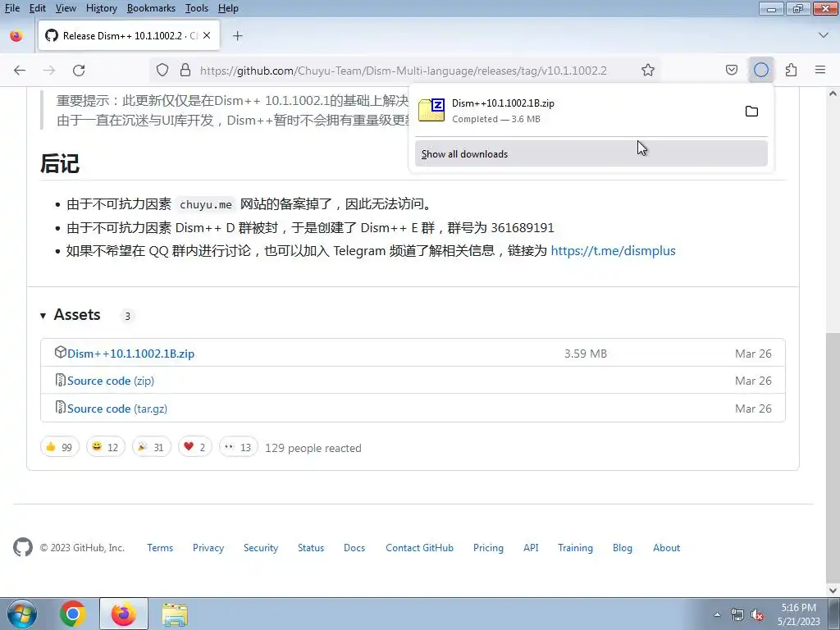Click the thumbs up reaction with 99
Screen dimensions: 840x630
click(x=59, y=447)
